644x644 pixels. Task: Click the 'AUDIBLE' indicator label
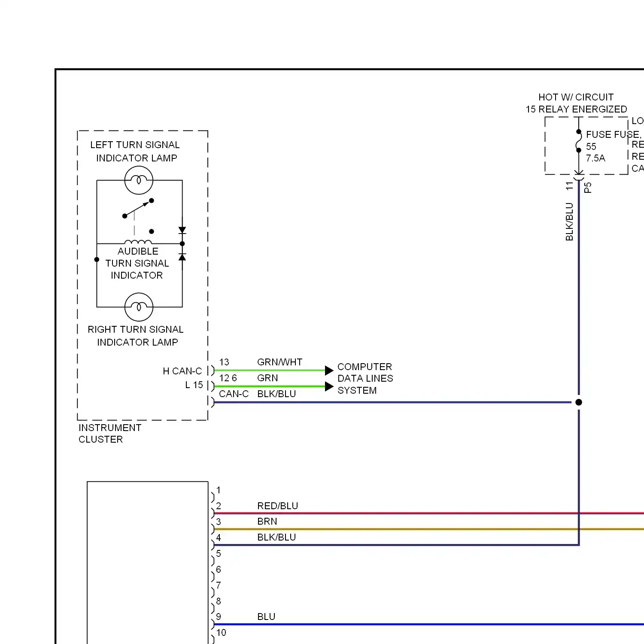click(x=138, y=251)
